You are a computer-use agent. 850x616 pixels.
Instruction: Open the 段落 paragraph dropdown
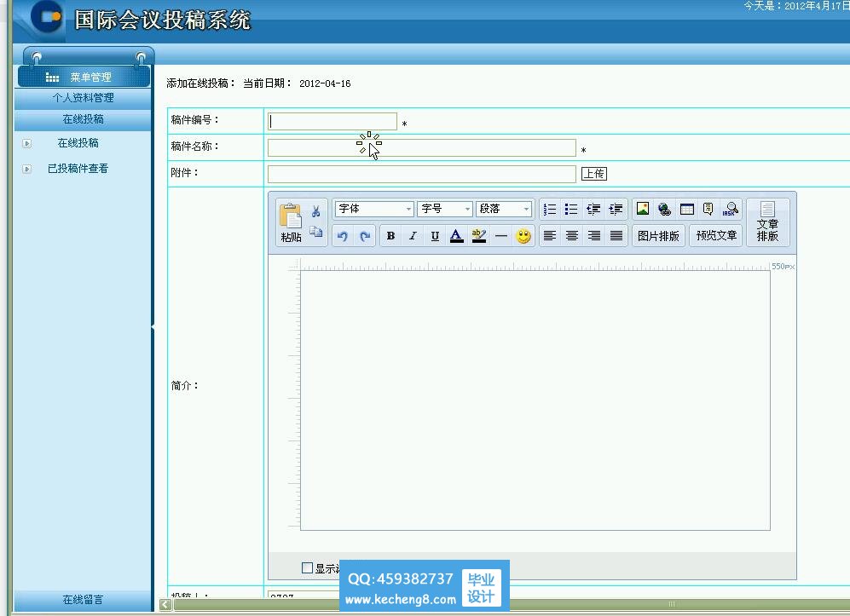click(504, 209)
